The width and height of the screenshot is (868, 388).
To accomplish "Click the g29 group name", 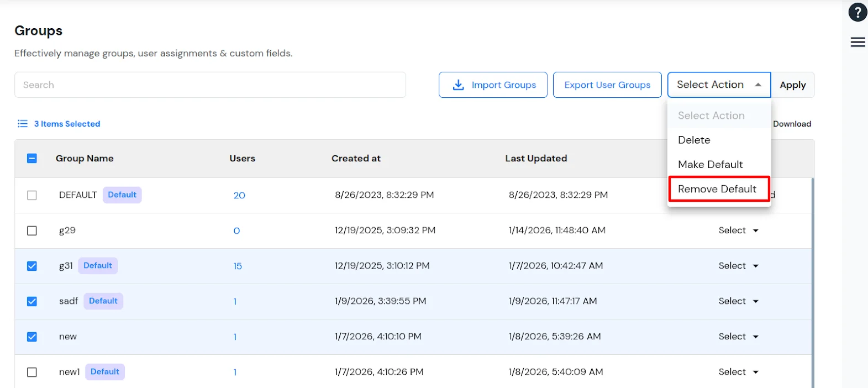I will (x=67, y=230).
